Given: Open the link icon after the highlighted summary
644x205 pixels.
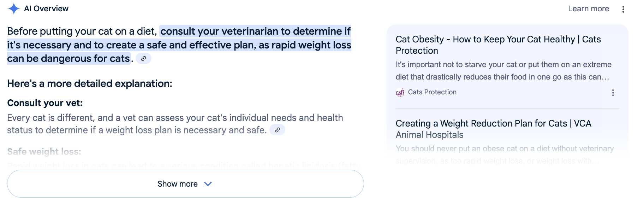Looking at the screenshot, I should [143, 58].
